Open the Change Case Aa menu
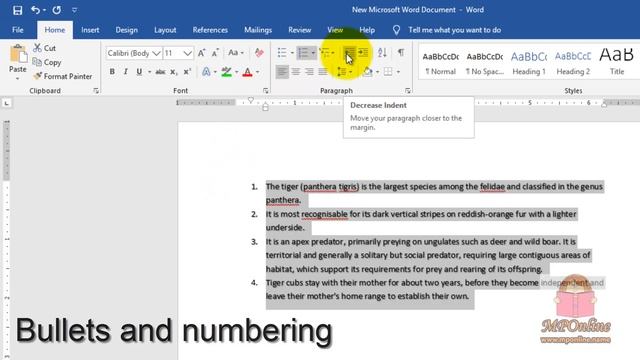640x360 pixels. click(x=236, y=53)
